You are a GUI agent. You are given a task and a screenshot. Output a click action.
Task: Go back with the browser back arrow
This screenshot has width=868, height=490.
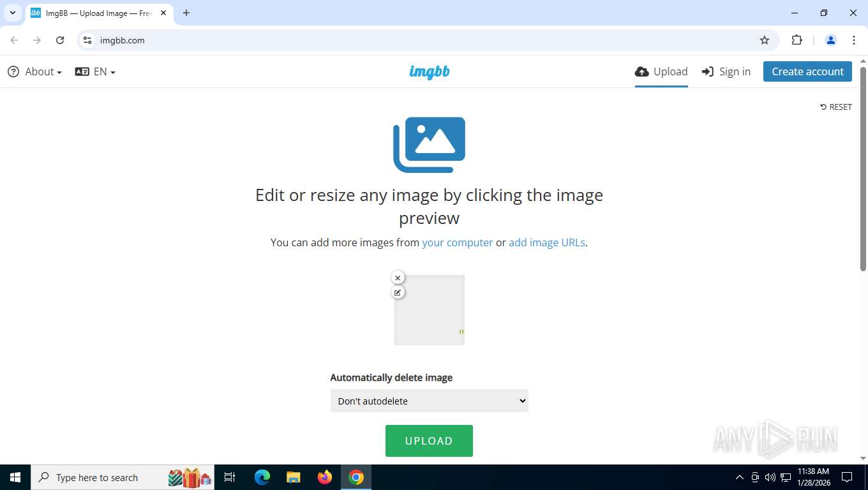point(14,40)
